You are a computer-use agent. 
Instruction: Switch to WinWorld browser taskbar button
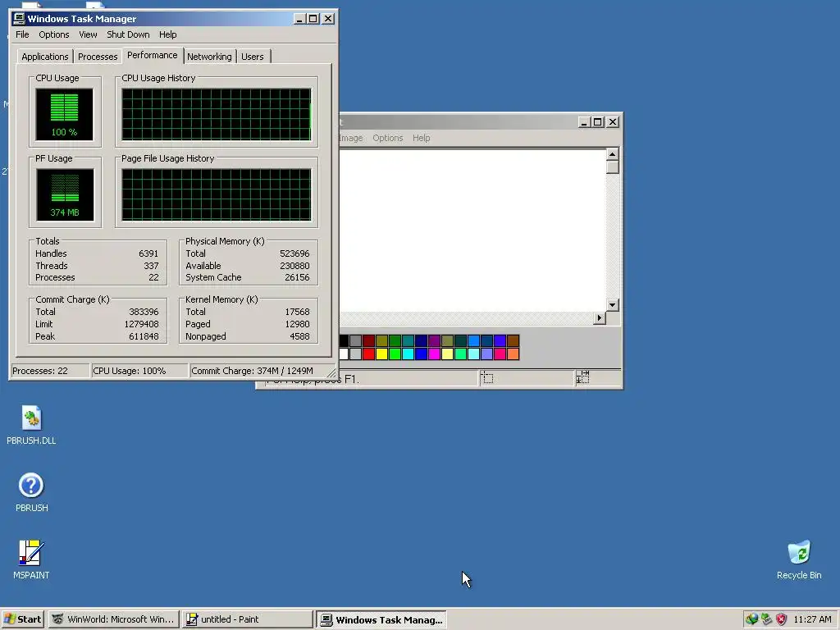coord(113,619)
